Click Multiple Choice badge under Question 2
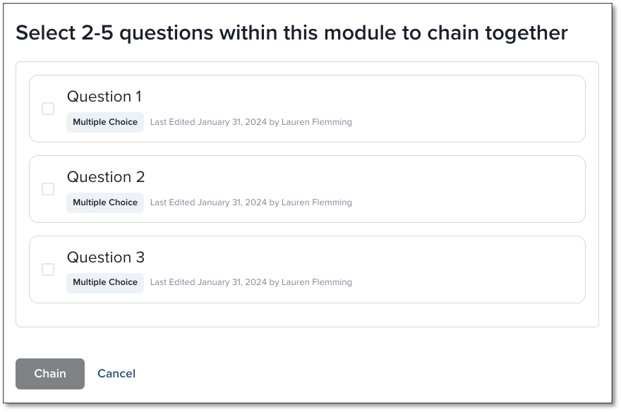This screenshot has height=412, width=621. pos(105,202)
